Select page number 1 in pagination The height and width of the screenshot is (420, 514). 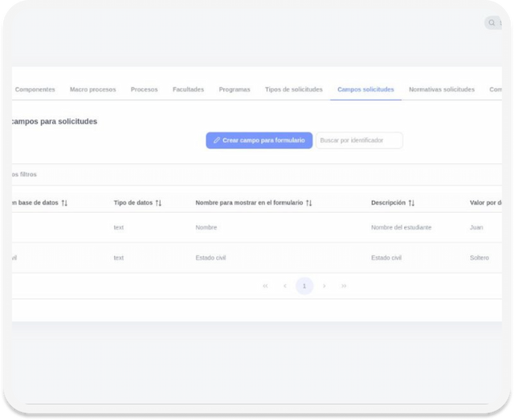coord(304,286)
